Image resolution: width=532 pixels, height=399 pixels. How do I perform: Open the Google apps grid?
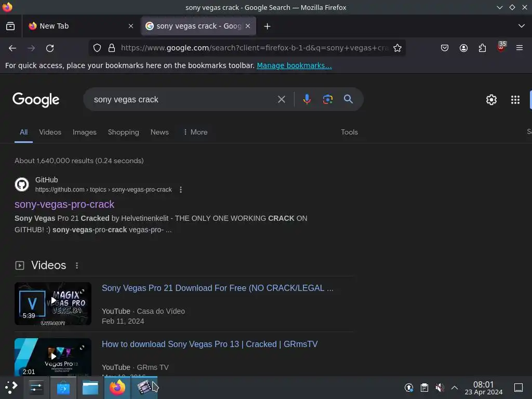pos(515,100)
